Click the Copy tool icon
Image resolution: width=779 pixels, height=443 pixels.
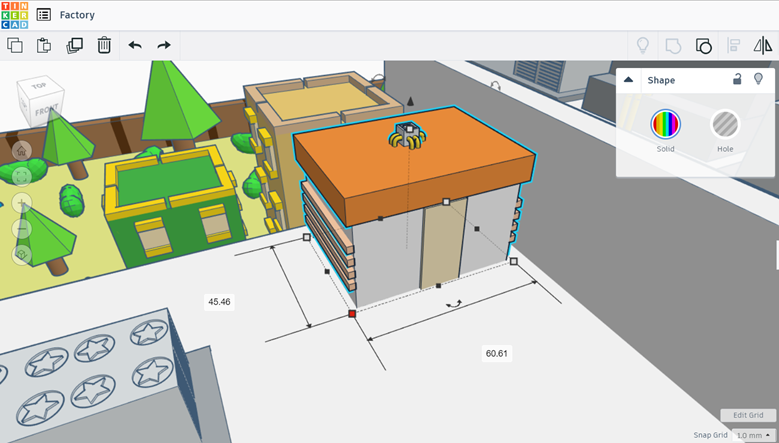[x=15, y=45]
